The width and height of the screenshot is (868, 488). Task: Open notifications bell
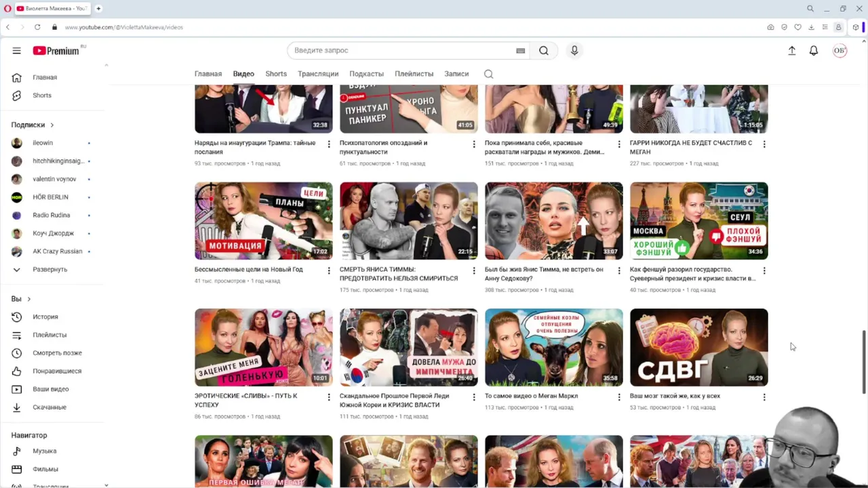point(814,50)
